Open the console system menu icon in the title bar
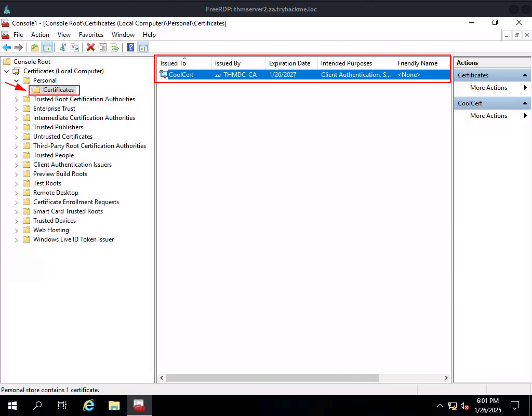 coord(5,23)
